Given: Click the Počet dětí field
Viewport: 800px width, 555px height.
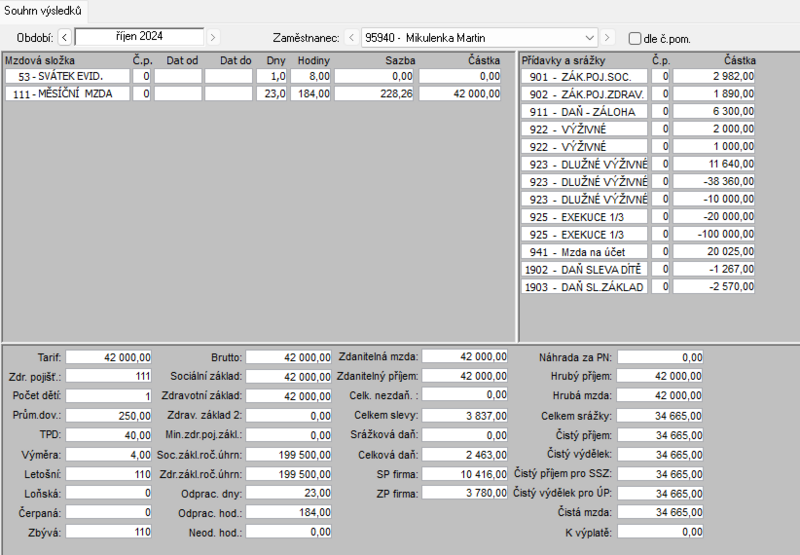Looking at the screenshot, I should 108,396.
